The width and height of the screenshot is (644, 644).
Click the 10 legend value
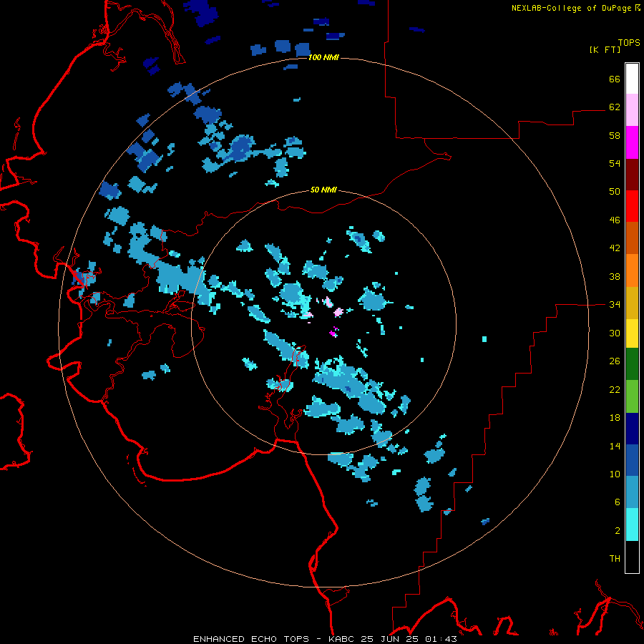coord(615,474)
